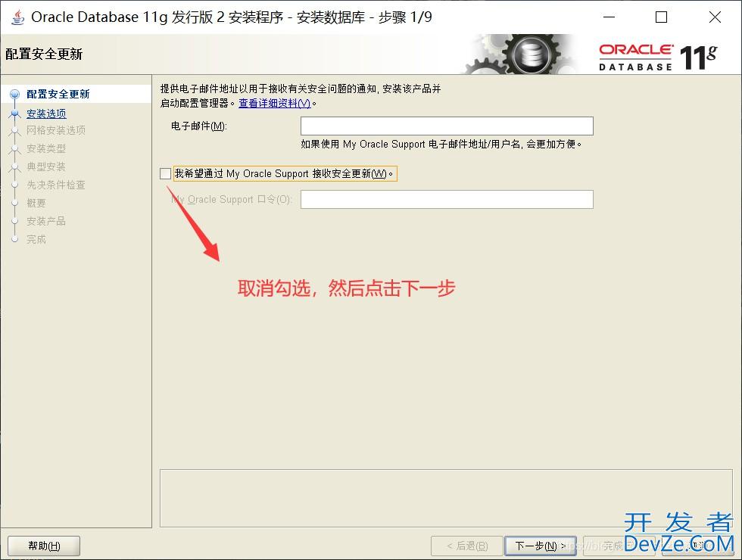742x560 pixels.
Task: Click the 电子邮件(M) label
Action: (198, 126)
